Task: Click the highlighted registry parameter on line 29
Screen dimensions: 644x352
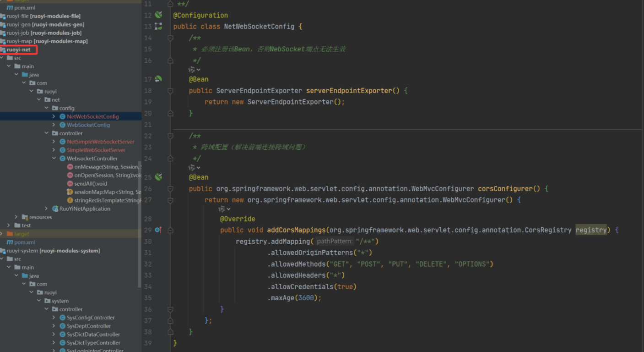Action: click(591, 230)
